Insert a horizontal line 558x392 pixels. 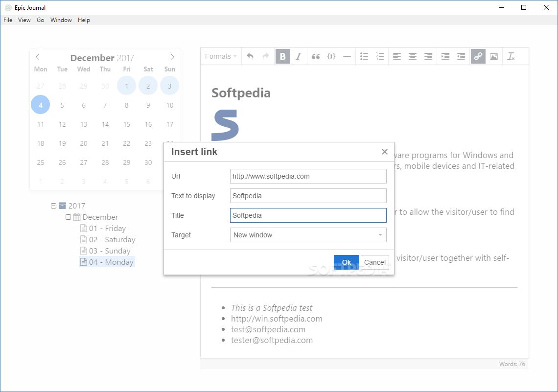pyautogui.click(x=347, y=56)
